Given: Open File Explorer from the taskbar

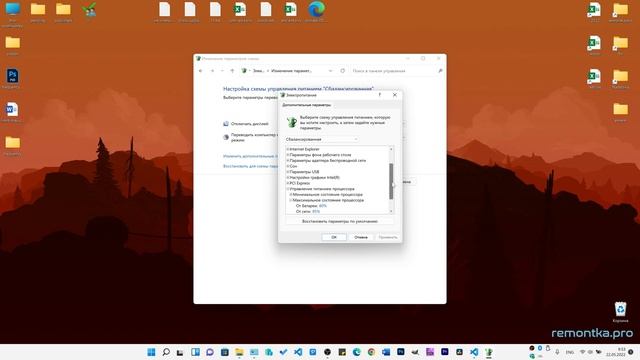Looking at the screenshot, I should (x=239, y=352).
